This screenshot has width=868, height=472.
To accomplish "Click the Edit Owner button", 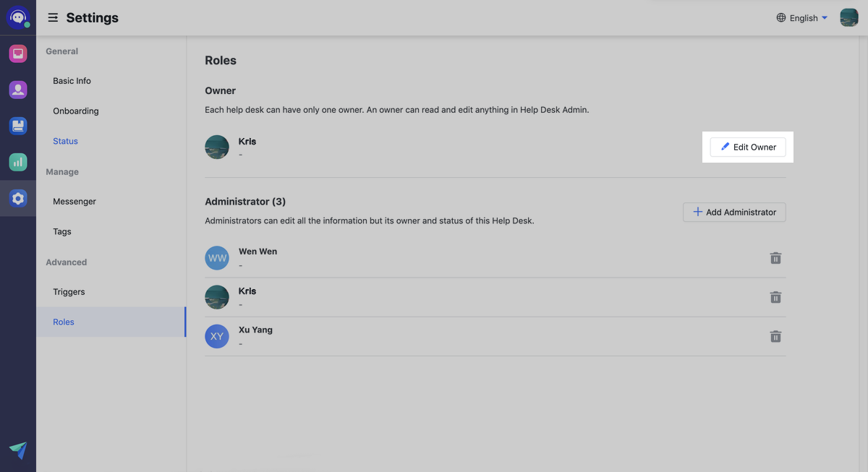I will [748, 147].
